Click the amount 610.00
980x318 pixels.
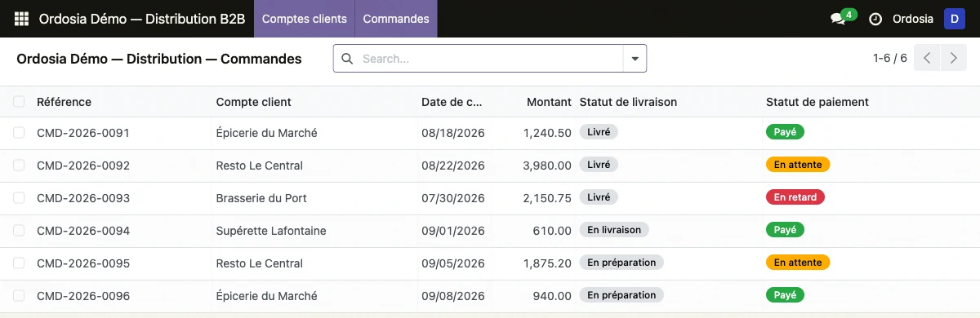tap(552, 231)
